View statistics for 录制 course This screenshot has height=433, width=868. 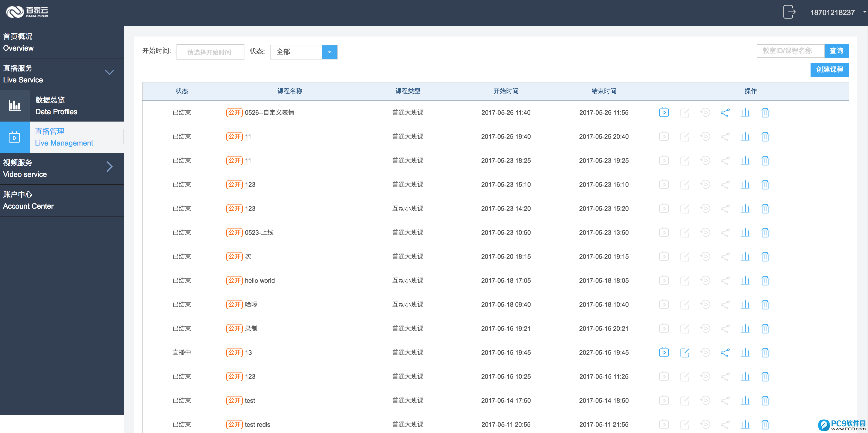tap(745, 329)
